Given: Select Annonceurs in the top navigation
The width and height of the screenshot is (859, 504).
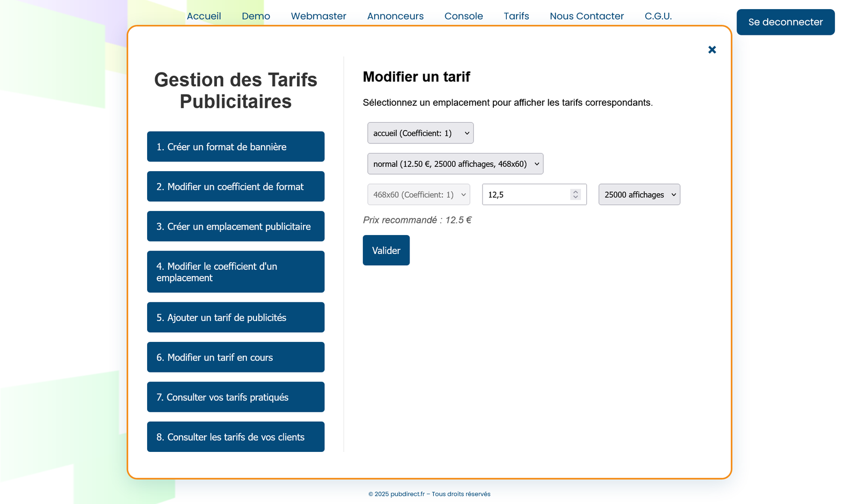Looking at the screenshot, I should point(395,16).
